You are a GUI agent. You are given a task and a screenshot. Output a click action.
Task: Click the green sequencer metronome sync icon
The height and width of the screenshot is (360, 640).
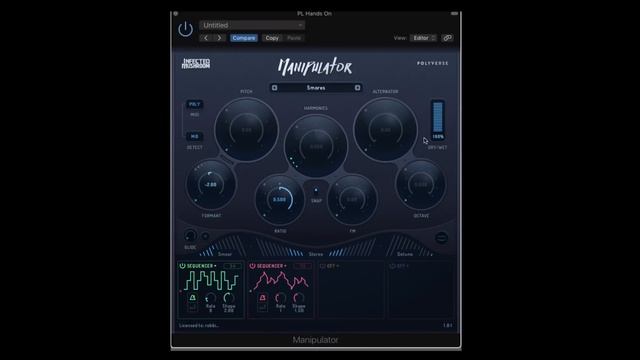click(192, 298)
